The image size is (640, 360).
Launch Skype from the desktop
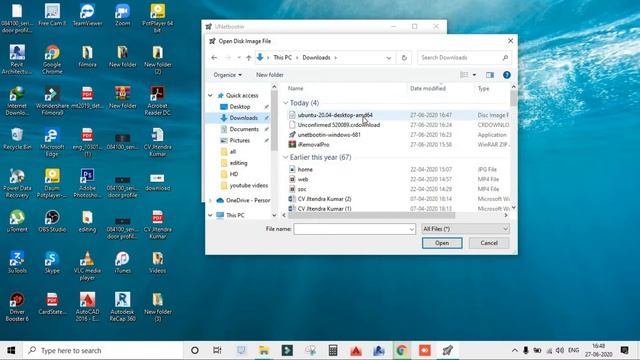click(x=52, y=262)
